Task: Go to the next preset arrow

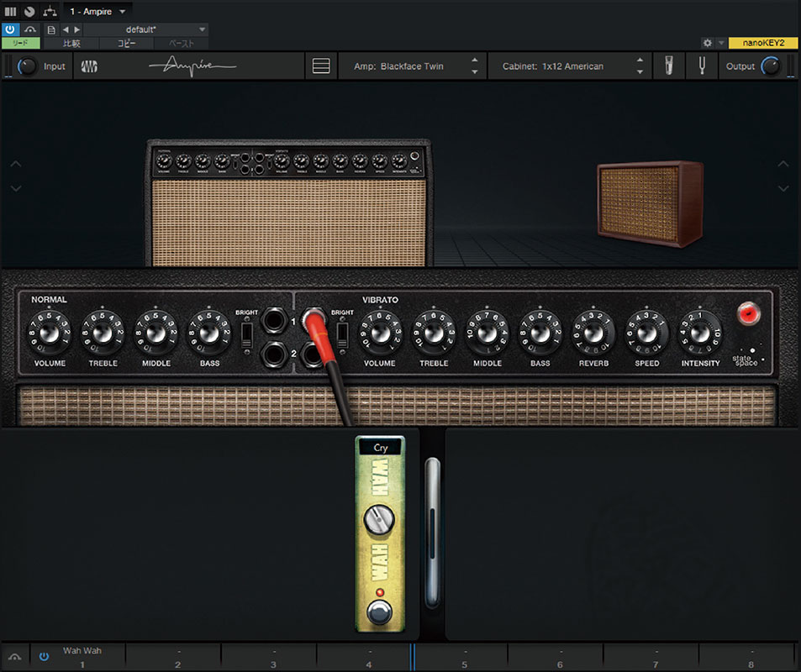Action: [x=77, y=29]
